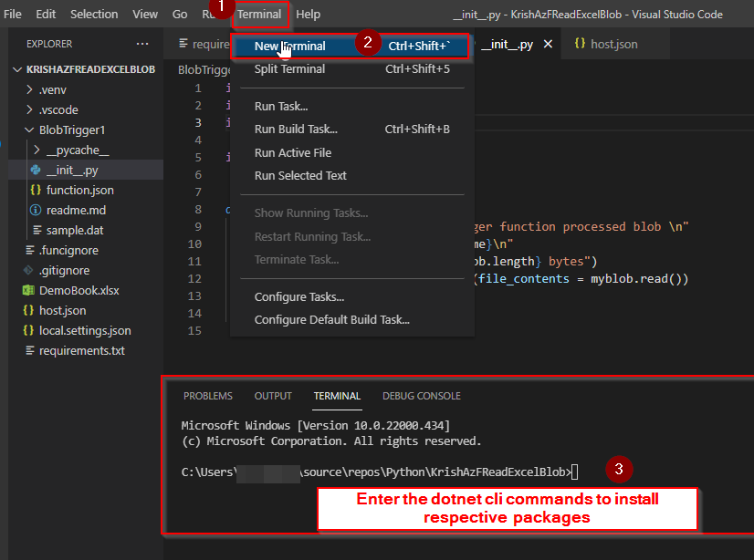Choose New Terminal from the menu

(x=352, y=47)
